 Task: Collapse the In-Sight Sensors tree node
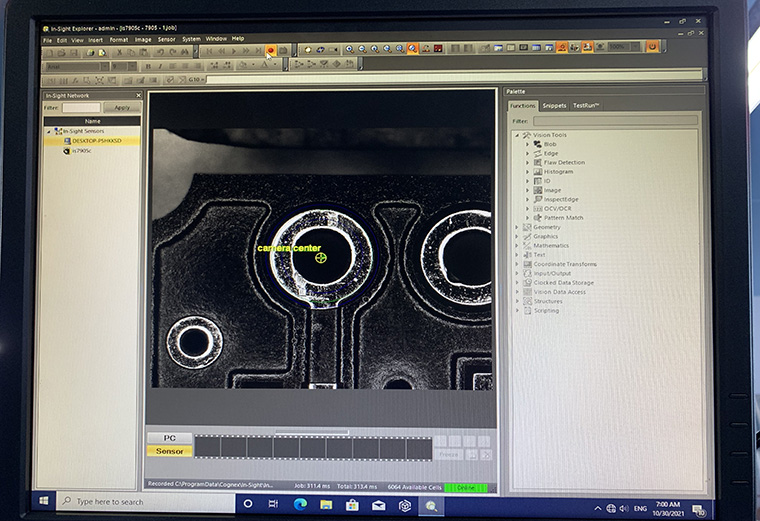[49, 131]
